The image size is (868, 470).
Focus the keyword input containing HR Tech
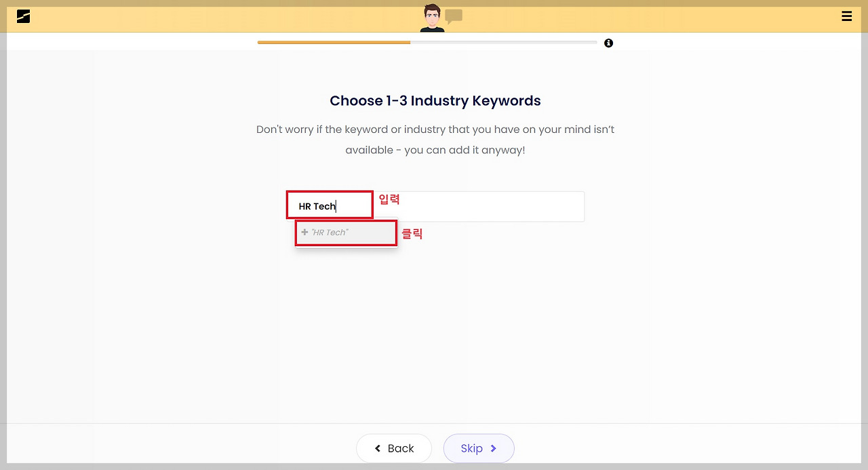click(330, 206)
